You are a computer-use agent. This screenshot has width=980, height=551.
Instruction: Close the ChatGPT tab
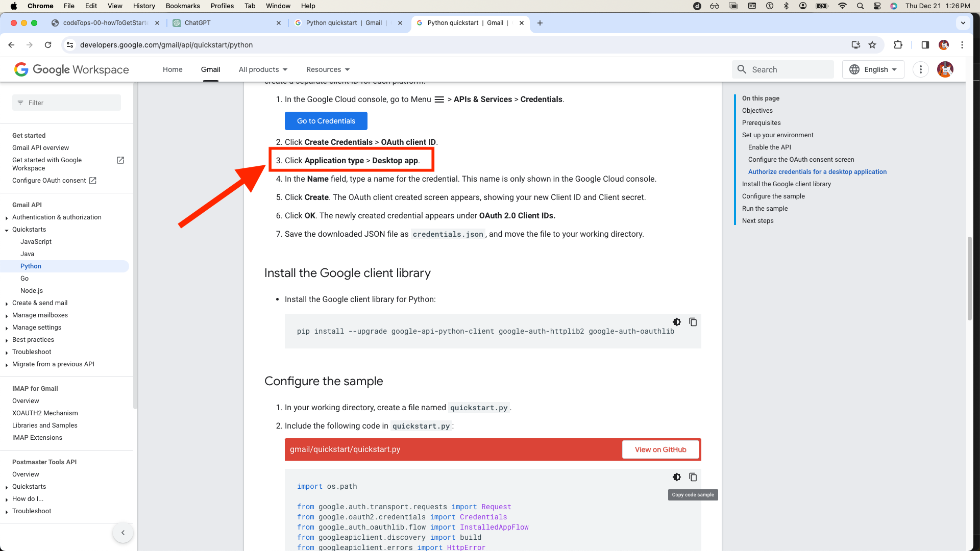point(279,23)
